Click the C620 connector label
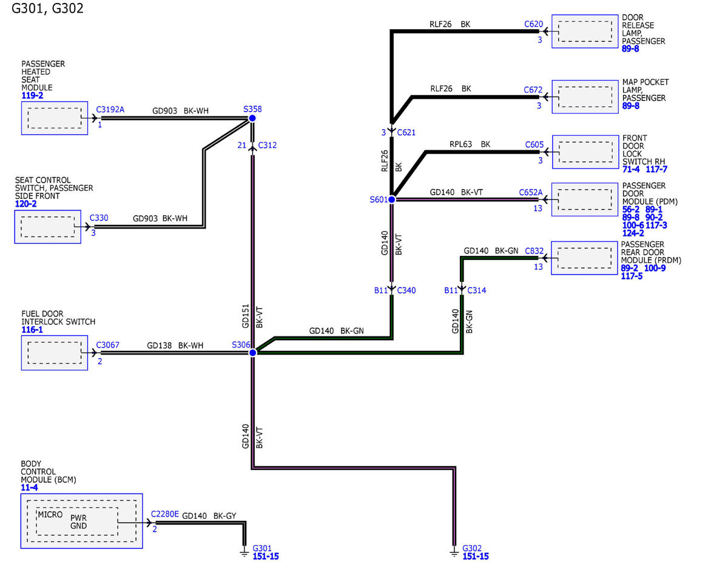Screen dimensions: 728x562 (x=533, y=24)
